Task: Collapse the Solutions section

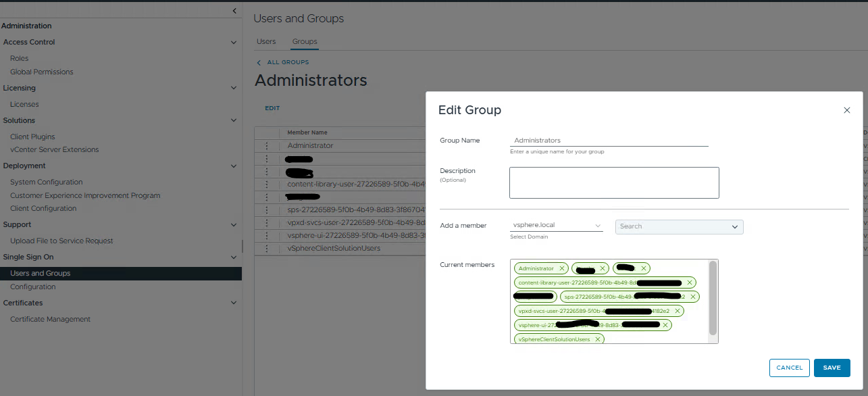Action: tap(234, 120)
